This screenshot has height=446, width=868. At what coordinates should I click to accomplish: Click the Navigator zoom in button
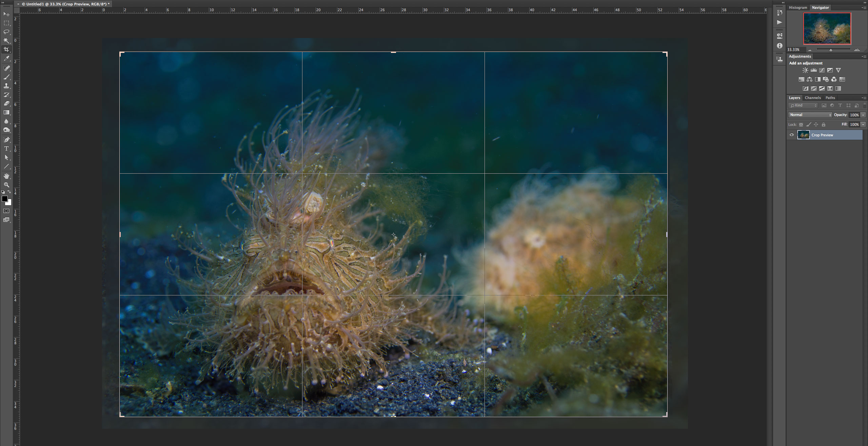click(x=857, y=50)
